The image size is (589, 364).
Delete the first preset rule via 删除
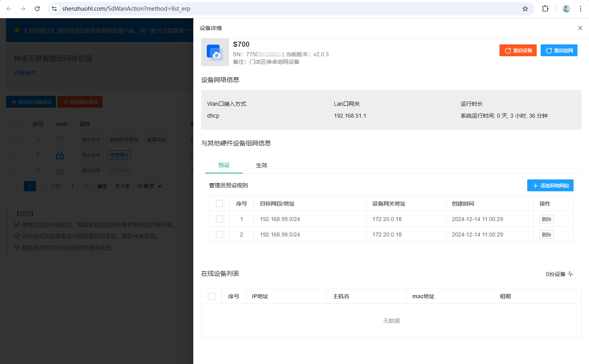click(546, 219)
